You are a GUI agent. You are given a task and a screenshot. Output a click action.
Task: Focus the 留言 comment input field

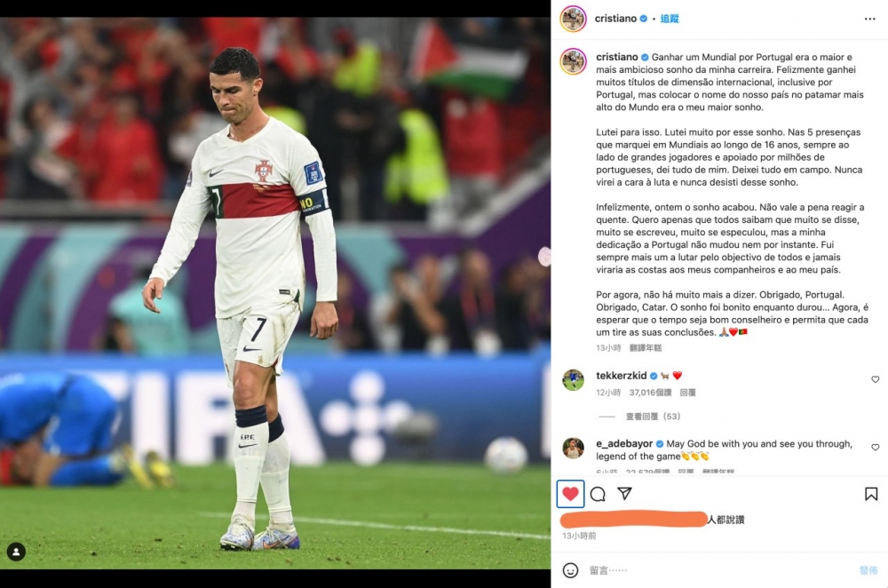[x=719, y=570]
